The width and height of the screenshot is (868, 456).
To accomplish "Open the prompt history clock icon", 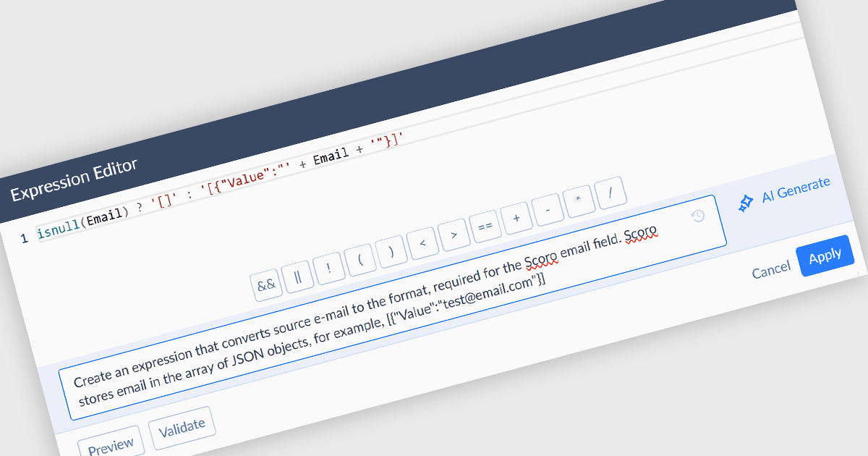I will 698,216.
